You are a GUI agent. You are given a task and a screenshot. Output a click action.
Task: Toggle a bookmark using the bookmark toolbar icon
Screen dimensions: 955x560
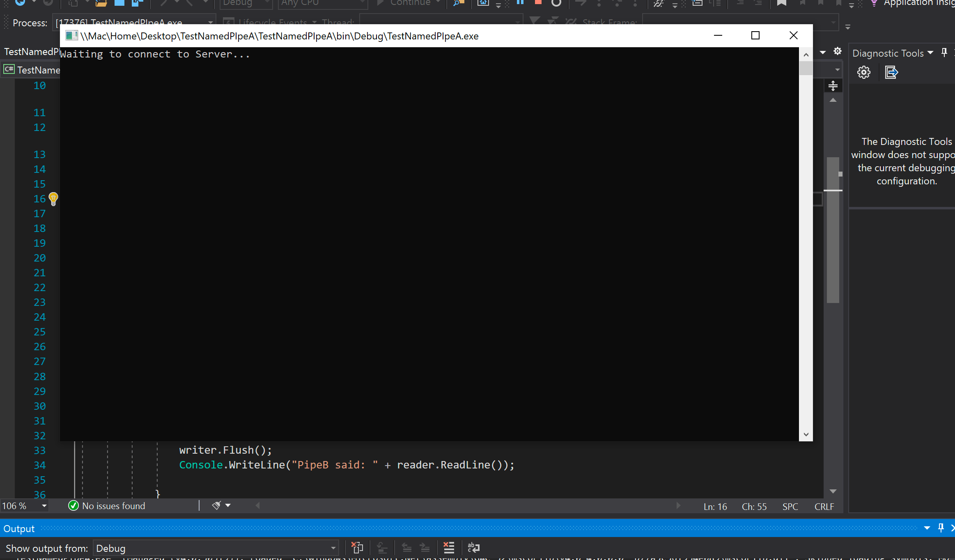781,3
